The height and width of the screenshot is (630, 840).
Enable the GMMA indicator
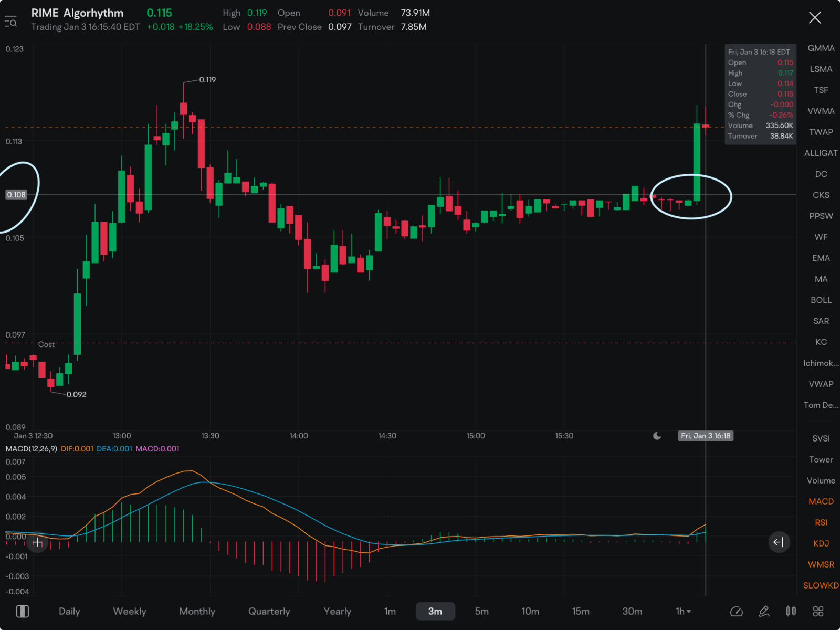[x=821, y=48]
